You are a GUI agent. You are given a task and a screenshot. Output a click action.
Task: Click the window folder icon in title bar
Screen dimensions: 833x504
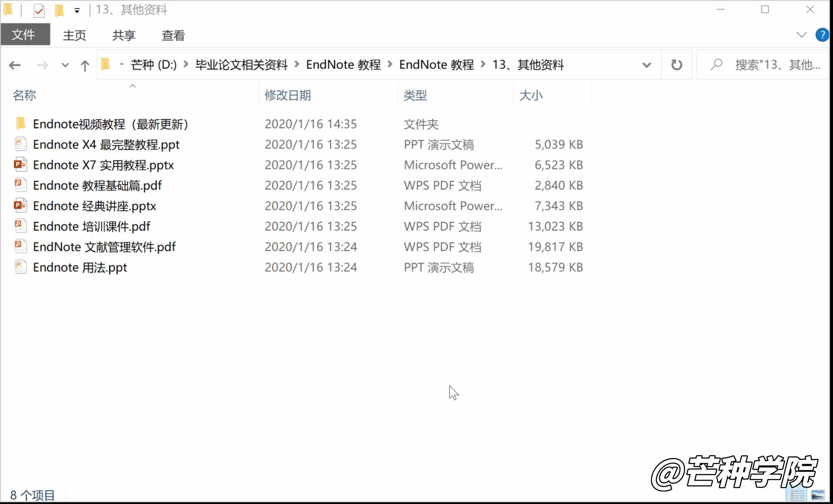coord(8,10)
